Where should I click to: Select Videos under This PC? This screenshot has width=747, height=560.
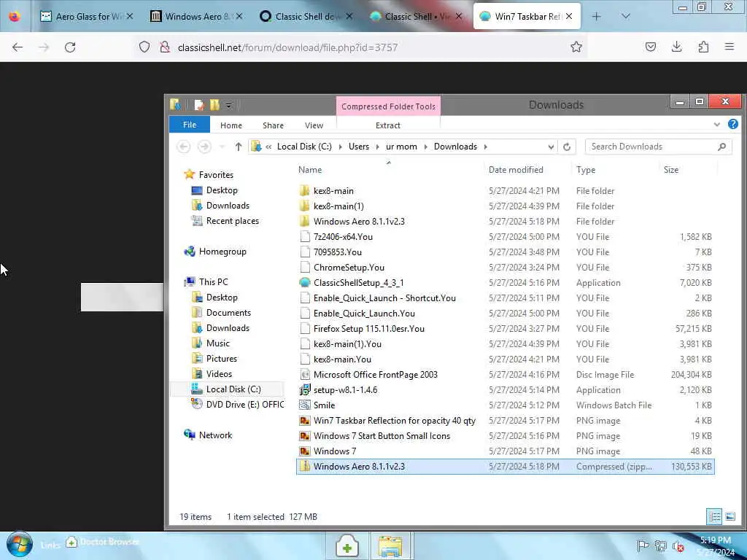(x=219, y=374)
